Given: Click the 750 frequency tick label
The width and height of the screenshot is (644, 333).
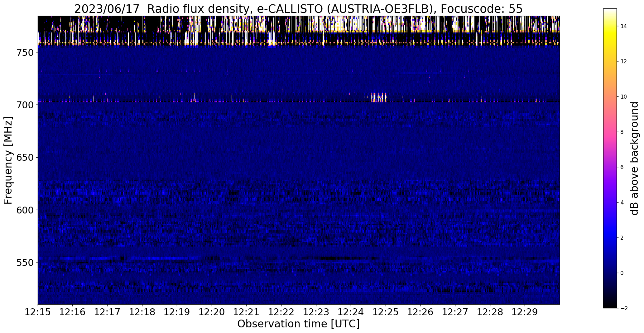Looking at the screenshot, I should click(x=25, y=52).
